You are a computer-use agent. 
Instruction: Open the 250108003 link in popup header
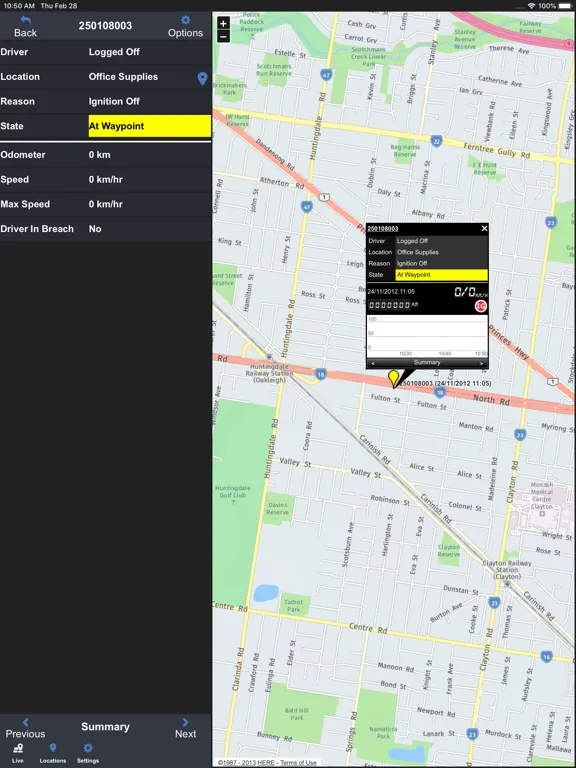383,229
